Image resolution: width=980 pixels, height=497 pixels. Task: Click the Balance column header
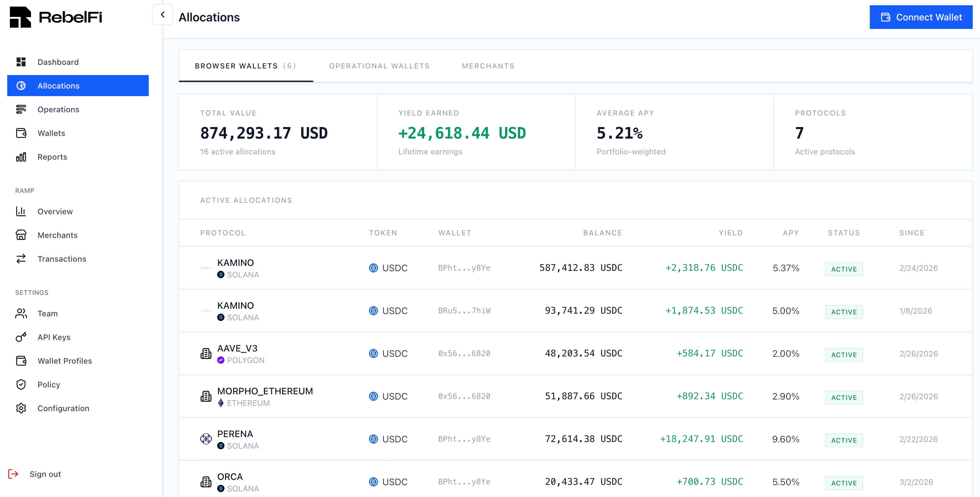602,232
